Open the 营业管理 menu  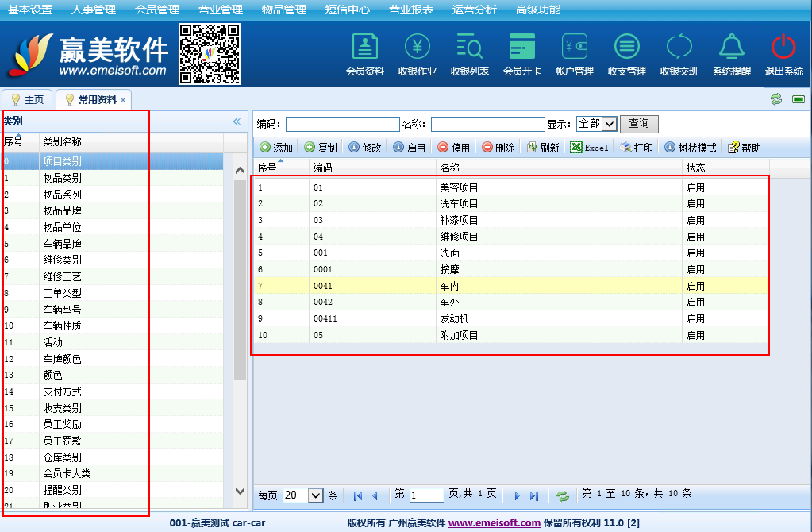[220, 10]
